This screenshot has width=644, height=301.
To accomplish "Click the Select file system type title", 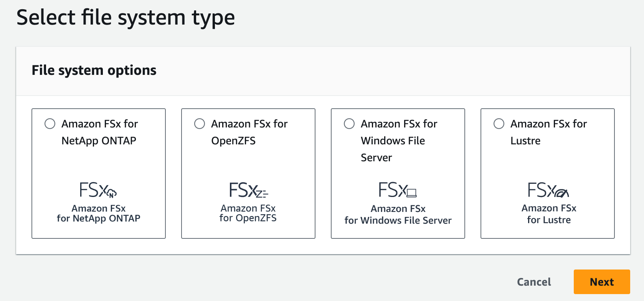I will point(126,17).
